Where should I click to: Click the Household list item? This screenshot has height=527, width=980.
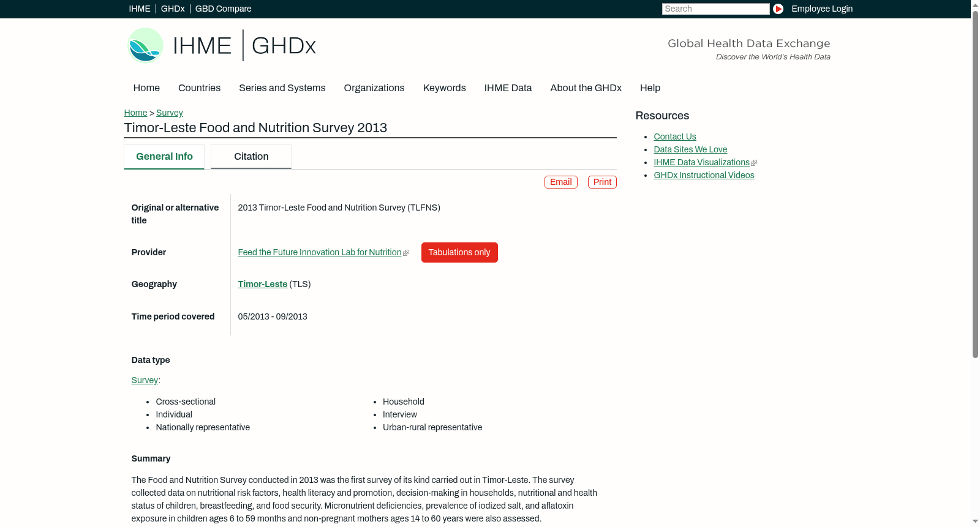pyautogui.click(x=404, y=402)
